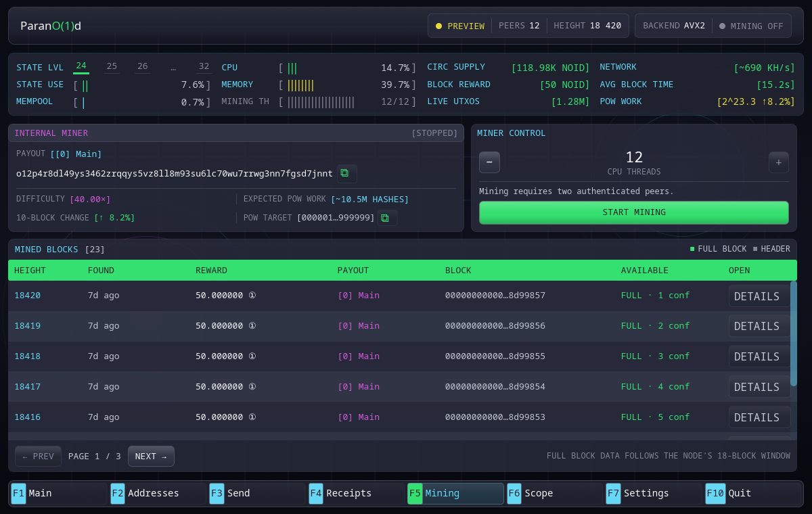
Task: Click the MINING OFF indicator
Action: pyautogui.click(x=751, y=26)
